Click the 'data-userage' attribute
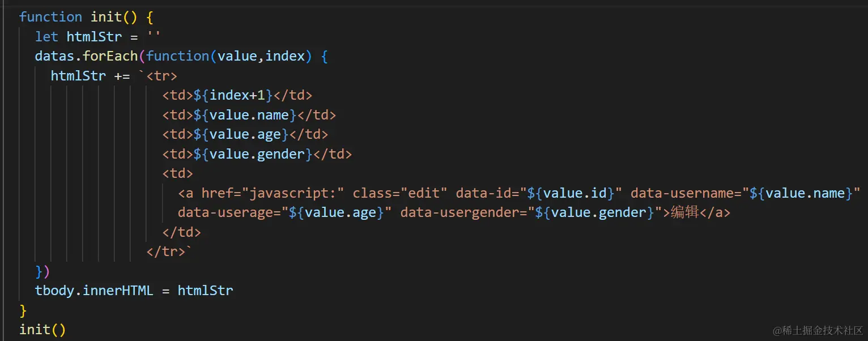 tap(225, 212)
